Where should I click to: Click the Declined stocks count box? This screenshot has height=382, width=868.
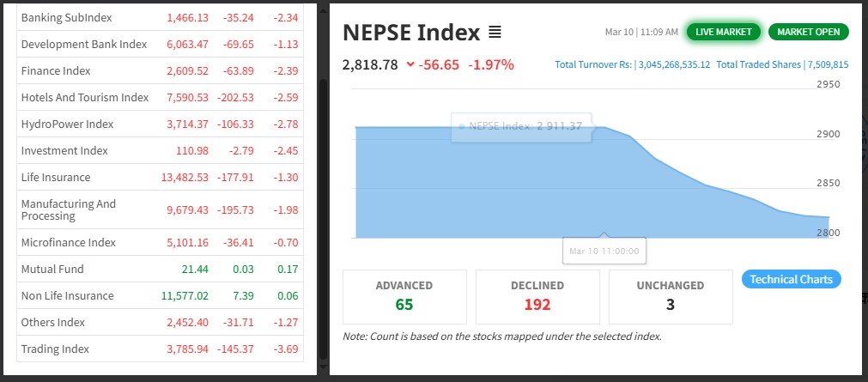click(537, 296)
